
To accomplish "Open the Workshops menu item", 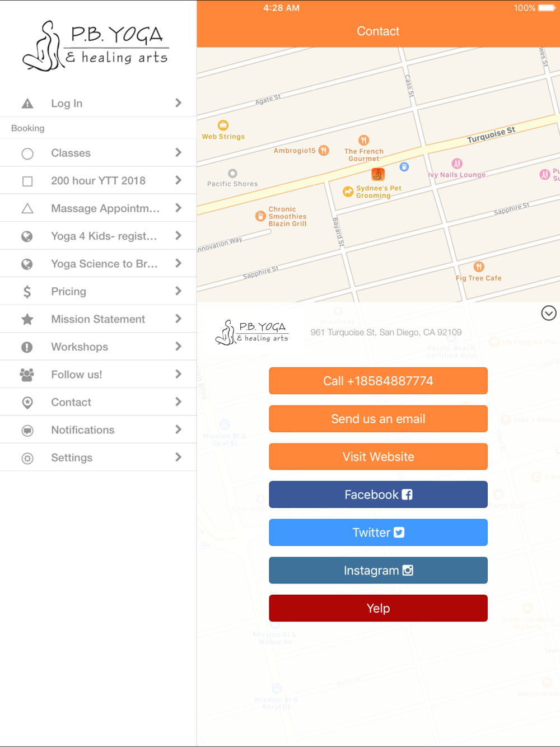I will click(98, 347).
